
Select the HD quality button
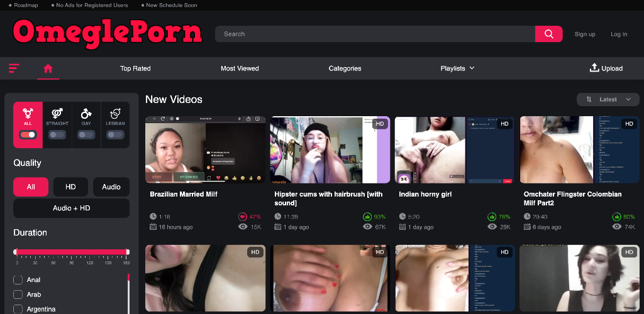[x=70, y=187]
